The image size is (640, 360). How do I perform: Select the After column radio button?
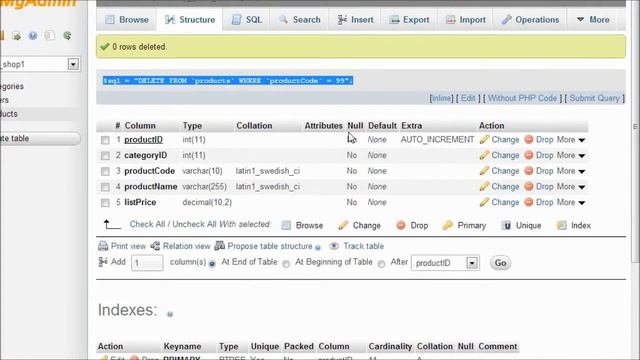coord(381,264)
